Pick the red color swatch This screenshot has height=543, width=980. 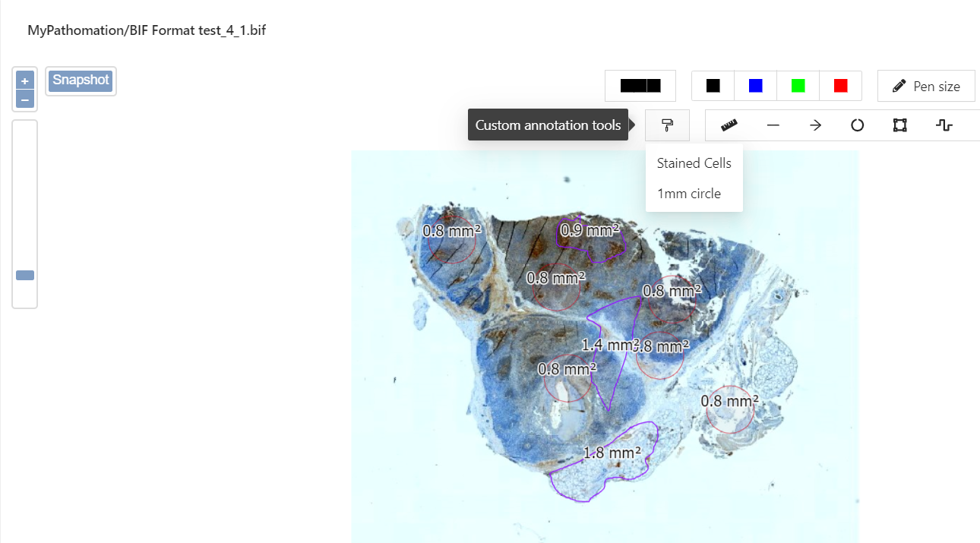[x=840, y=86]
